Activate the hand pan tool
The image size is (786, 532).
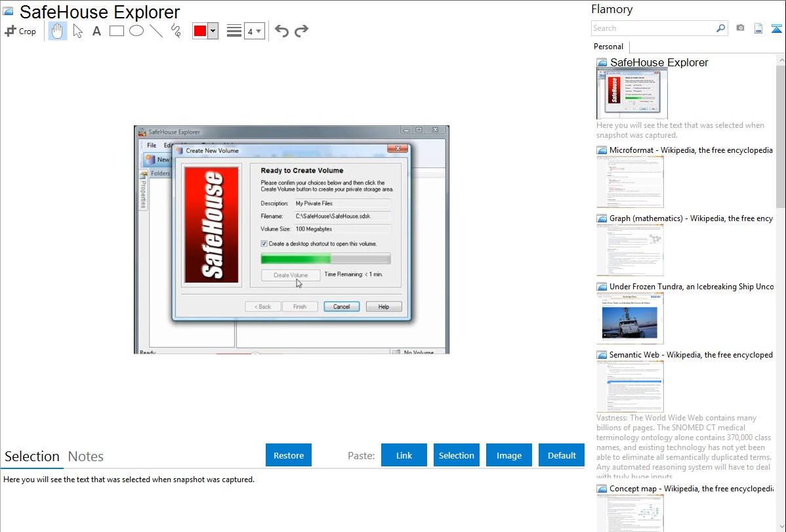[x=57, y=31]
